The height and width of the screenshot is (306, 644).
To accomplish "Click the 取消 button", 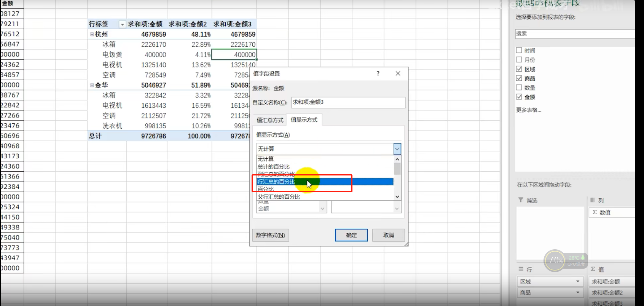I will click(389, 235).
